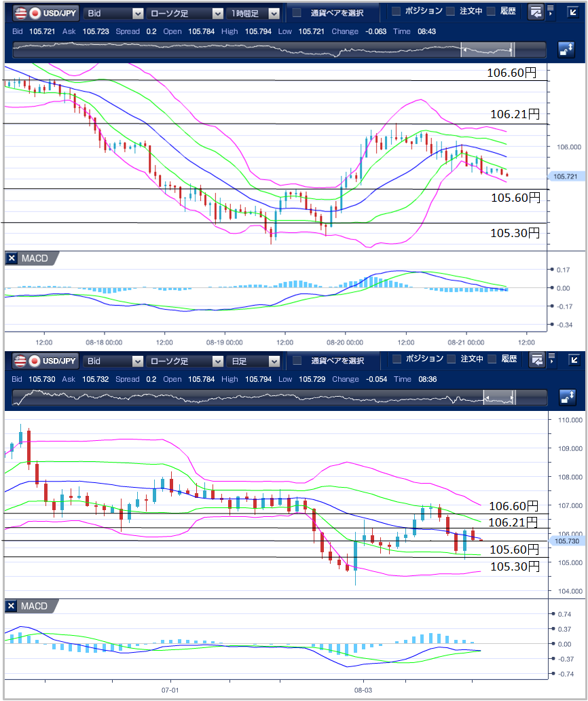Toggle 注文中 checkbox on the top chart
This screenshot has width=588, height=701.
pos(449,12)
